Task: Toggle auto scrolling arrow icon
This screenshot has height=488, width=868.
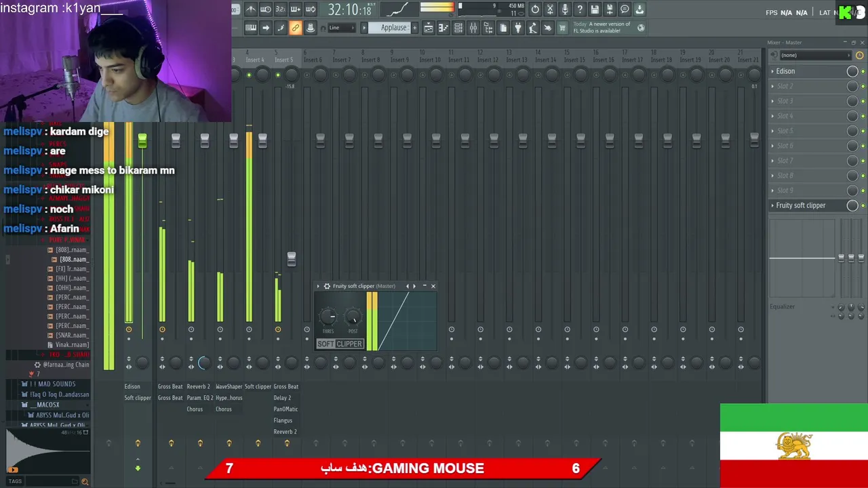Action: tap(266, 28)
